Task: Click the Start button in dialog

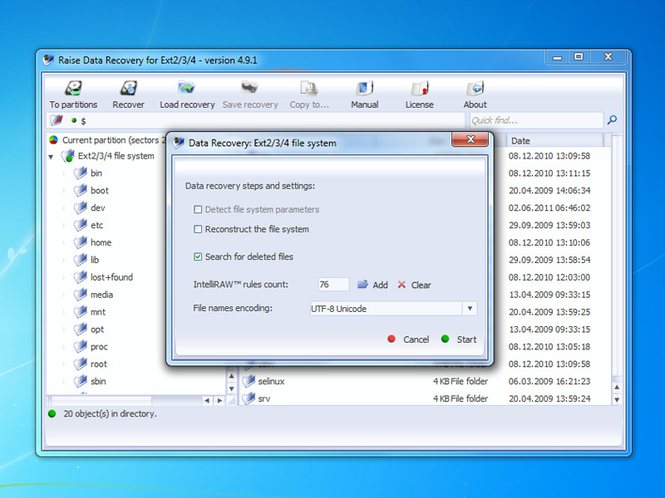Action: [x=459, y=339]
